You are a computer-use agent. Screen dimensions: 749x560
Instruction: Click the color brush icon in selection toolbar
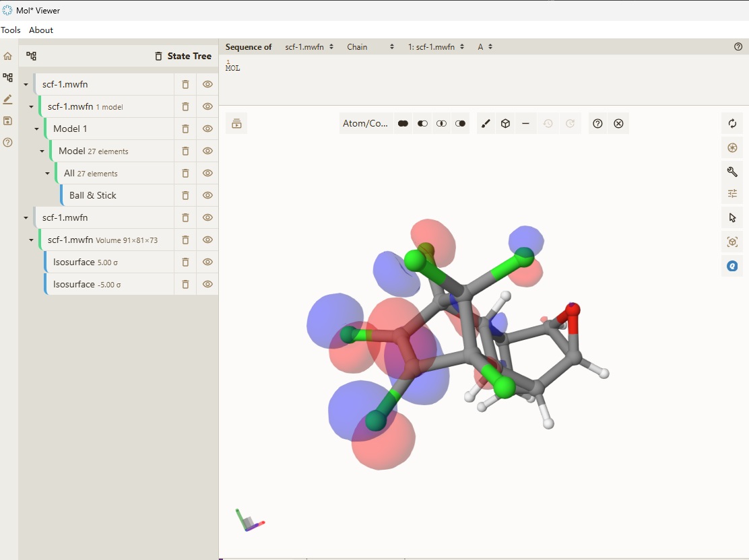point(486,124)
